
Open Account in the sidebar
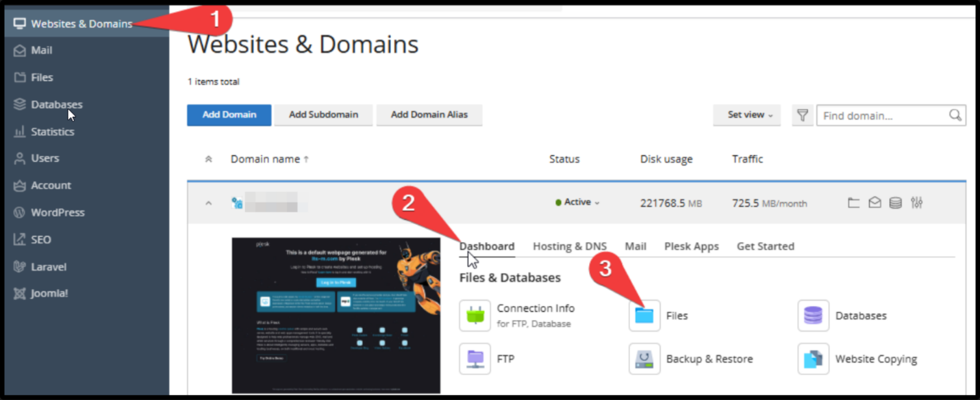click(50, 186)
